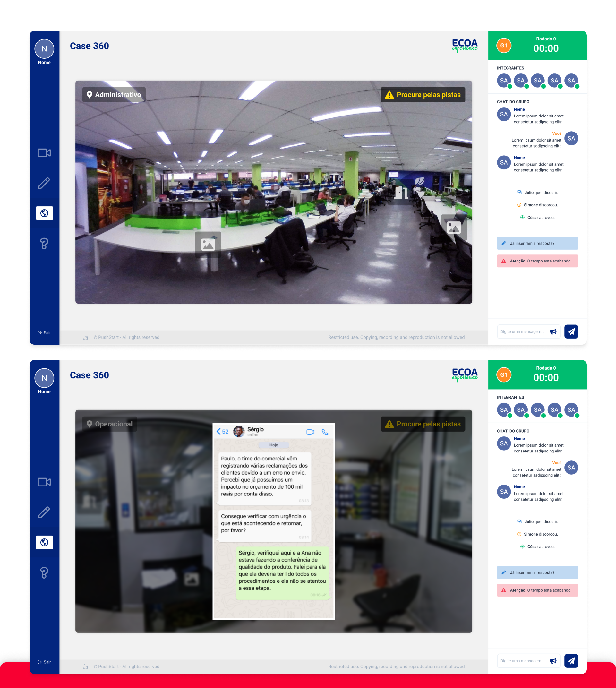Go back with the 52 chevron in Sérgio chat
The width and height of the screenshot is (616, 688).
(x=222, y=432)
